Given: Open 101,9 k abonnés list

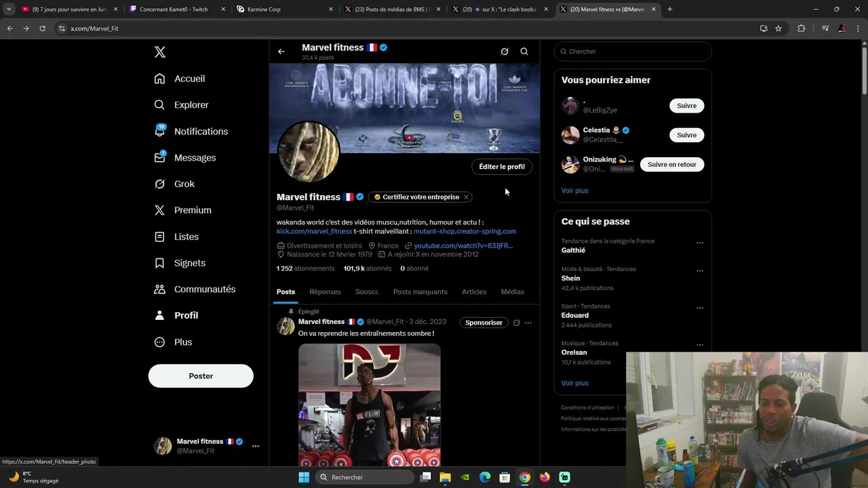Looking at the screenshot, I should click(x=367, y=268).
